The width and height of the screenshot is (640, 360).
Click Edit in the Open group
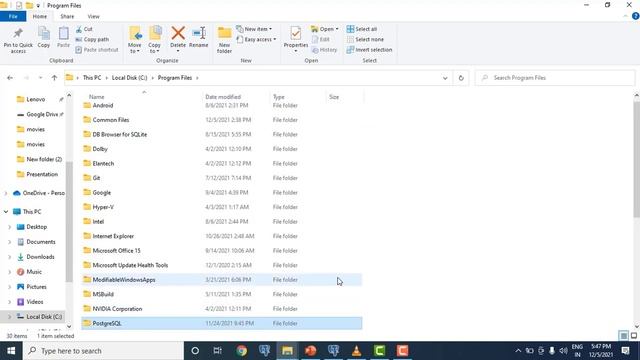click(x=321, y=40)
